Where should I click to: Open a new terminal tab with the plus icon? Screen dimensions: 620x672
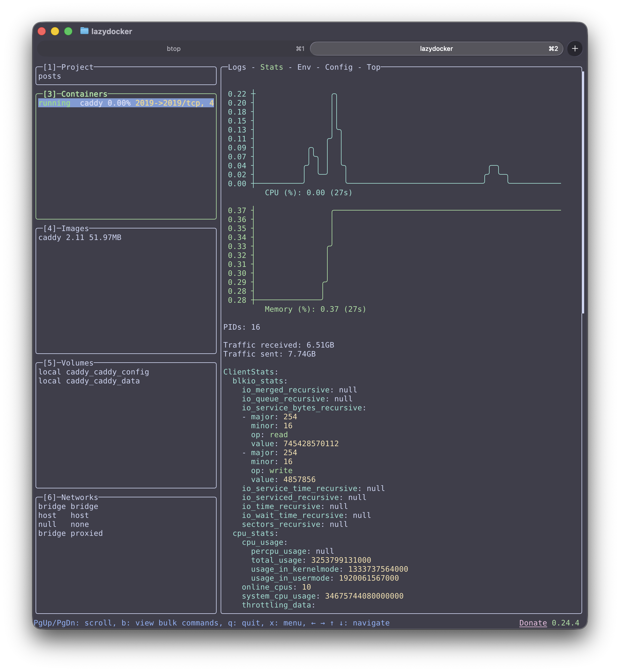tap(575, 49)
